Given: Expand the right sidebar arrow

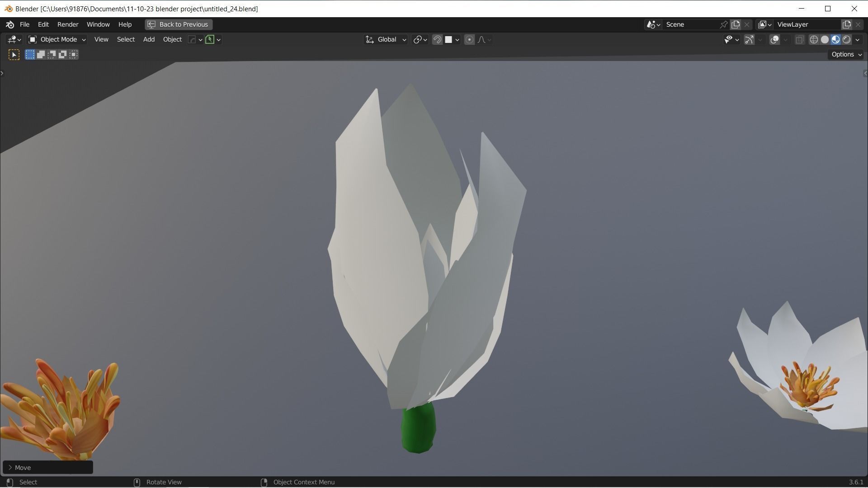Looking at the screenshot, I should (865, 73).
